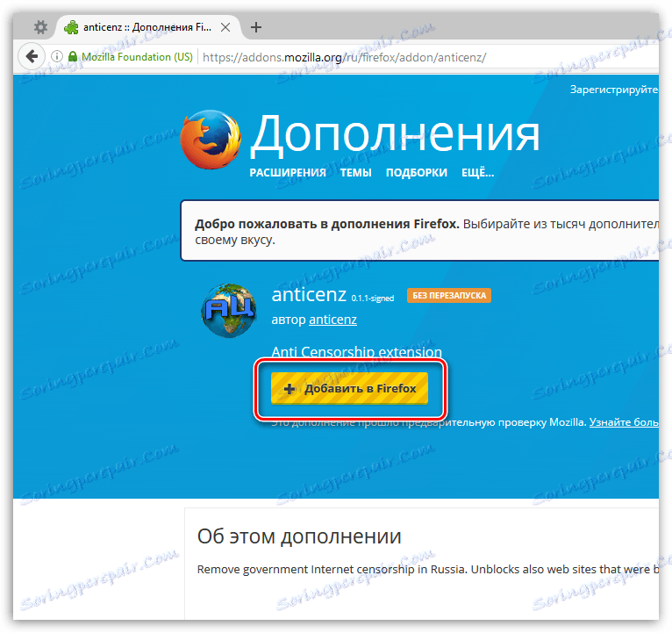
Task: Open the Зарегистрируйте link
Action: point(614,90)
